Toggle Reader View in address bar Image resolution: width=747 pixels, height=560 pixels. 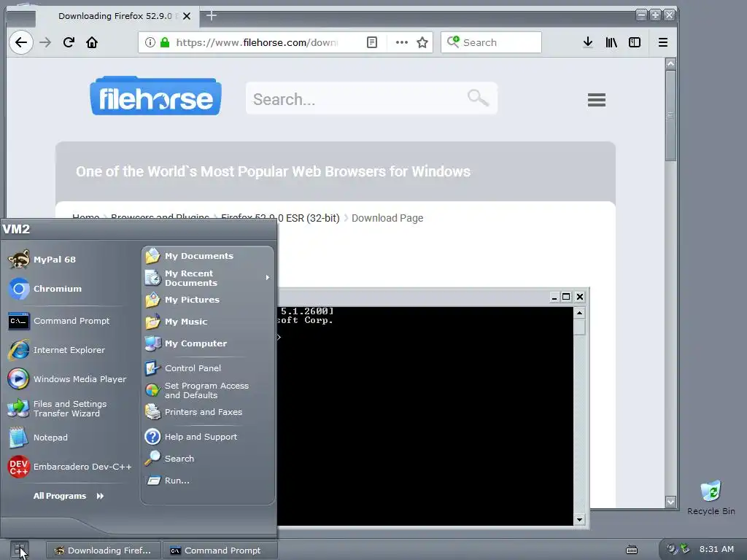coord(372,42)
